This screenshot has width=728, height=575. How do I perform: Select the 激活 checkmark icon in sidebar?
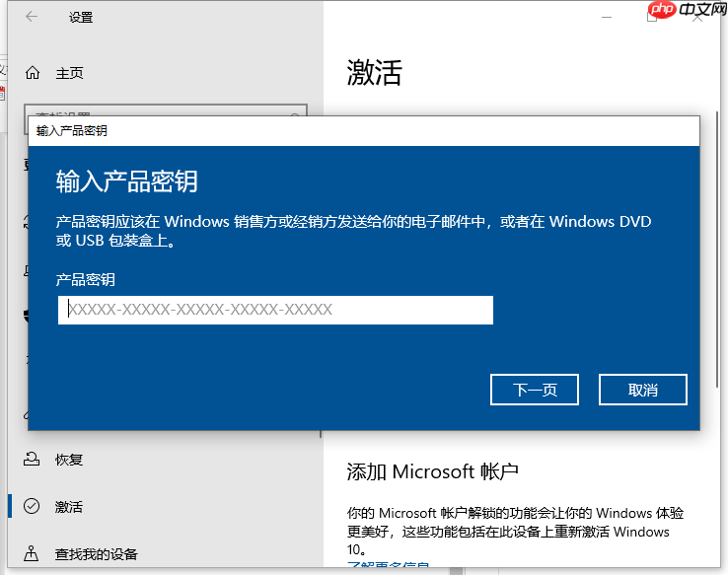[x=32, y=506]
